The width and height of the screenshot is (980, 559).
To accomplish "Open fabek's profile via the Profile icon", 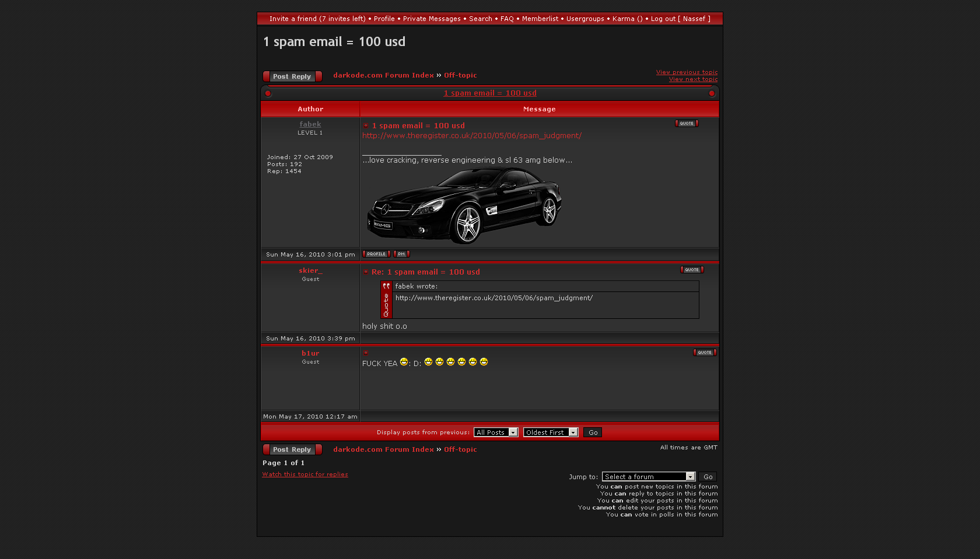I will 376,254.
